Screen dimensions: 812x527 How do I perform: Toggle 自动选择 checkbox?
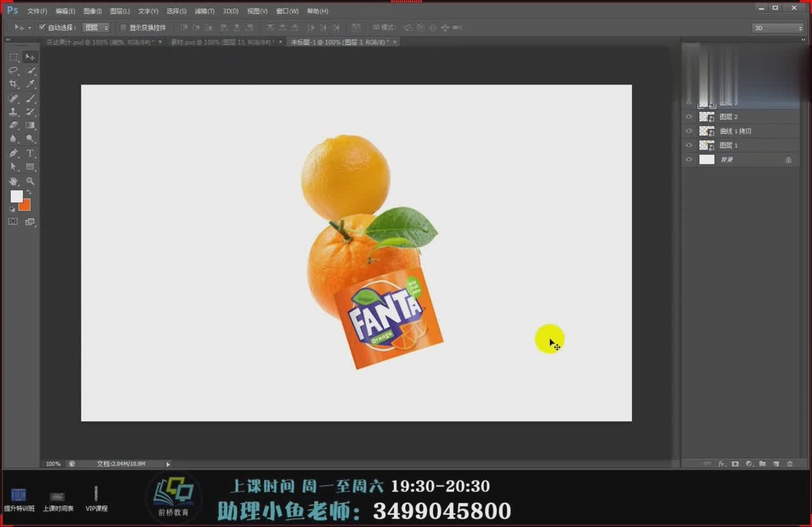pos(43,27)
